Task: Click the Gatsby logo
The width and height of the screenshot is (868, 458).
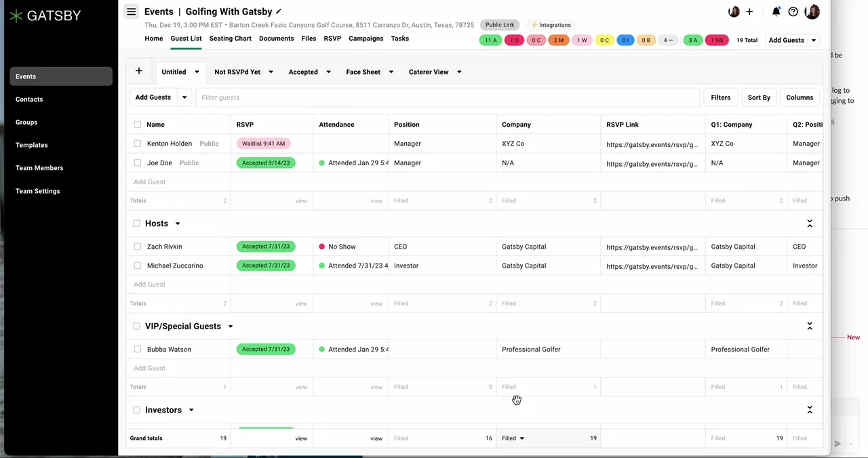Action: click(45, 16)
